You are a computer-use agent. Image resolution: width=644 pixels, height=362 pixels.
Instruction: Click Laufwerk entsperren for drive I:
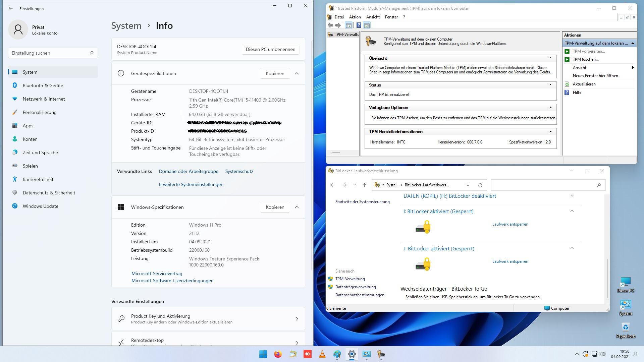point(510,224)
